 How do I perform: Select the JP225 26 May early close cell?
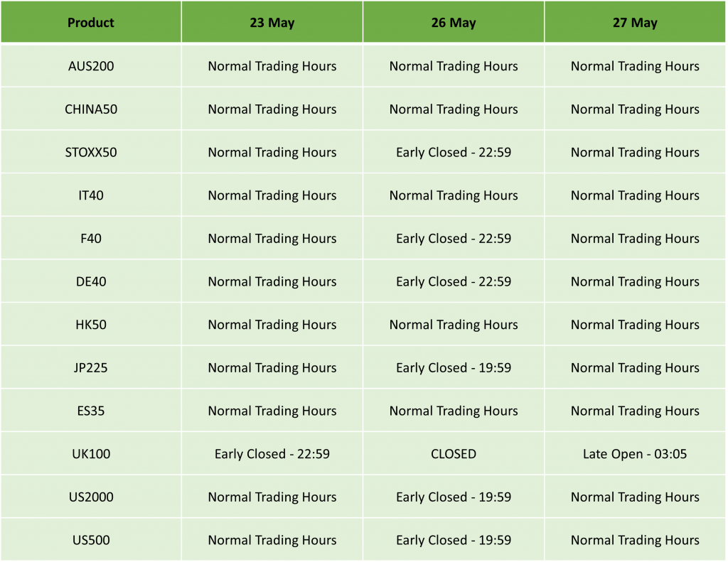point(454,368)
